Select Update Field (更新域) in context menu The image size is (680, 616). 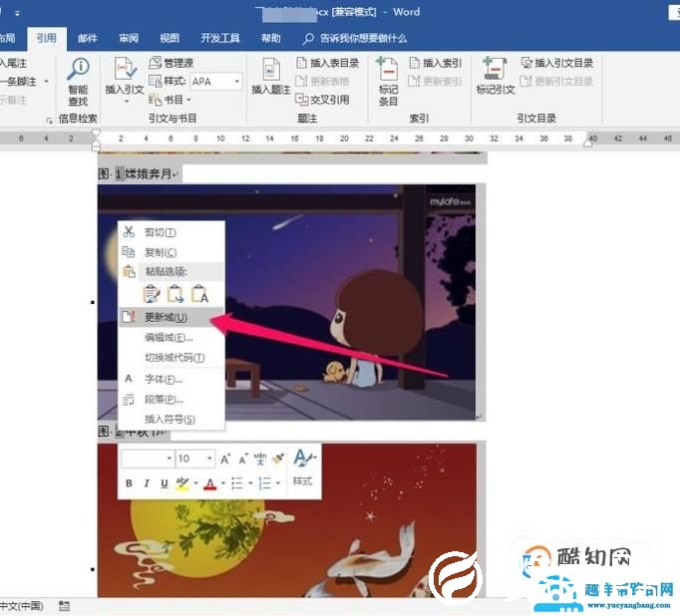[171, 317]
